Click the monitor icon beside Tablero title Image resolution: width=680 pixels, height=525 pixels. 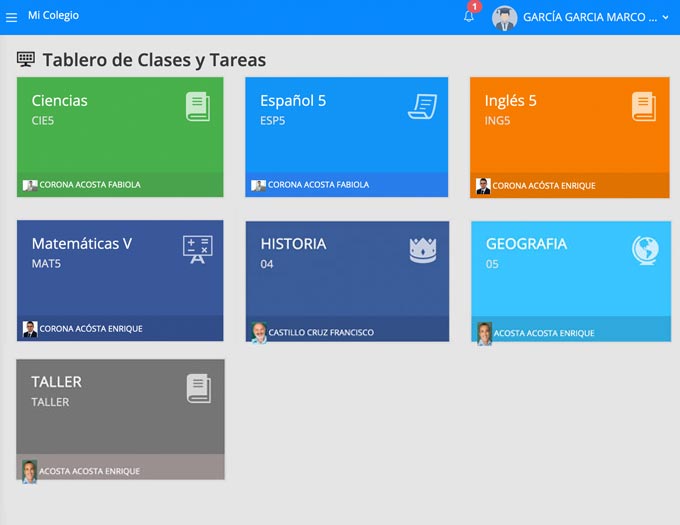click(26, 59)
